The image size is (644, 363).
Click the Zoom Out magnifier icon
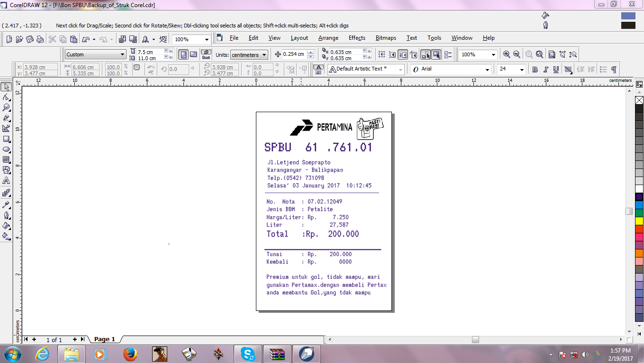[x=517, y=54]
